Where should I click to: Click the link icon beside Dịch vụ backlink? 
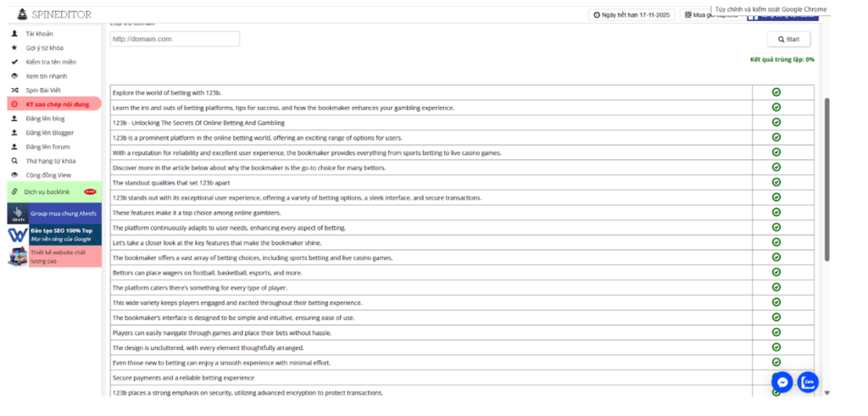pyautogui.click(x=14, y=191)
